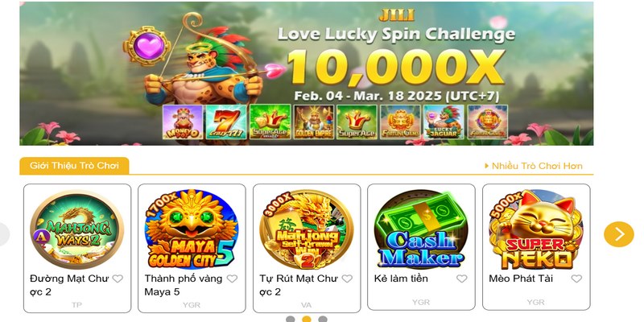Screen dimensions: 644x322
Task: Toggle heart favorite for Kẻ làm tiền
Action: coord(461,279)
